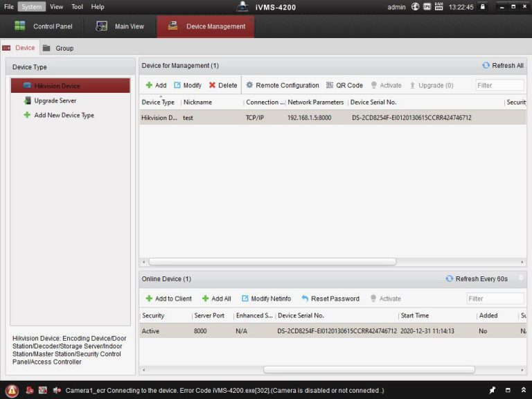The image size is (532, 399).
Task: Click Add All button
Action: pos(216,299)
